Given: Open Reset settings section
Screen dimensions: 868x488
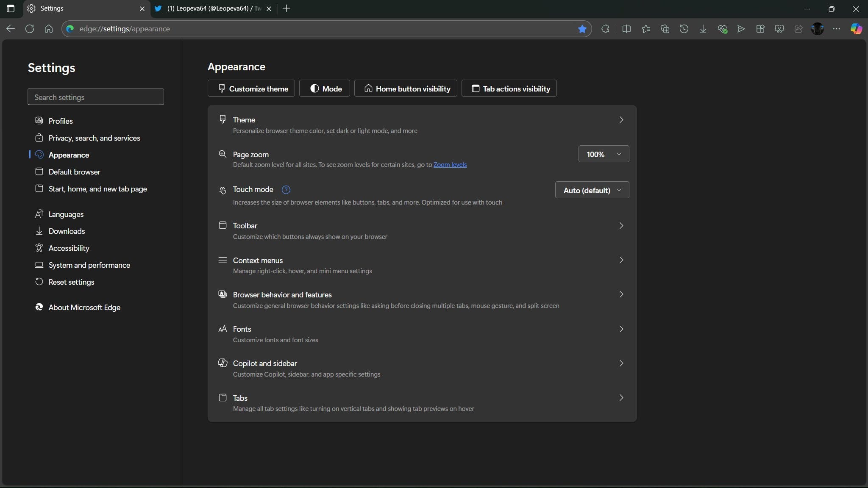Looking at the screenshot, I should [x=71, y=282].
